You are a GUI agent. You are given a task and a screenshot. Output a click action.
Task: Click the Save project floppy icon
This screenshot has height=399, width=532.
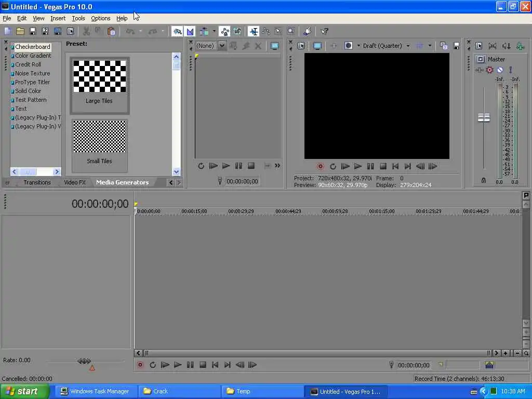coord(33,32)
